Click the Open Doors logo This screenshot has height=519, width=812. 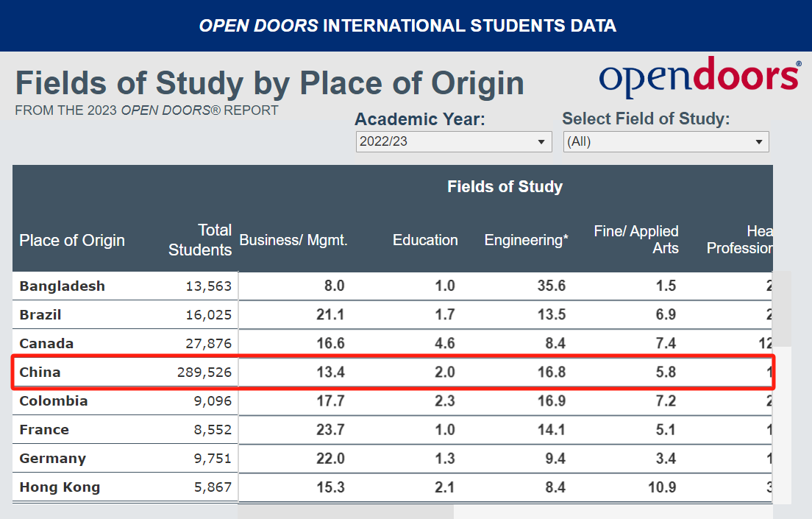[x=699, y=78]
